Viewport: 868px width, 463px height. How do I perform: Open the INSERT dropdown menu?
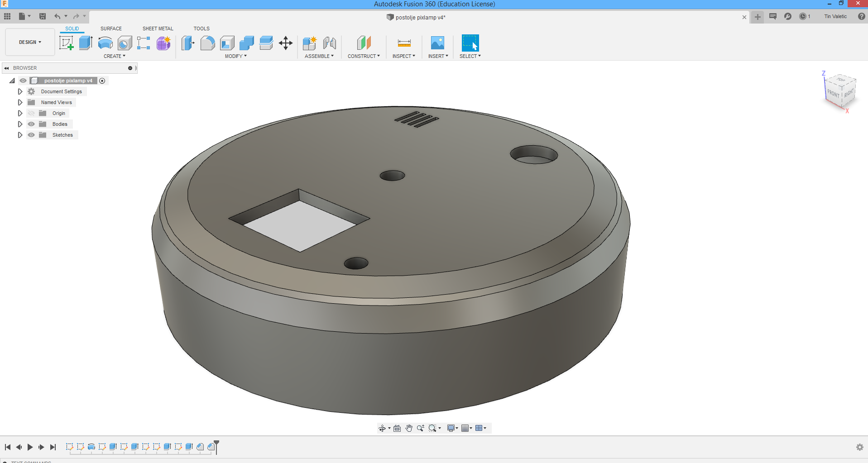click(438, 56)
